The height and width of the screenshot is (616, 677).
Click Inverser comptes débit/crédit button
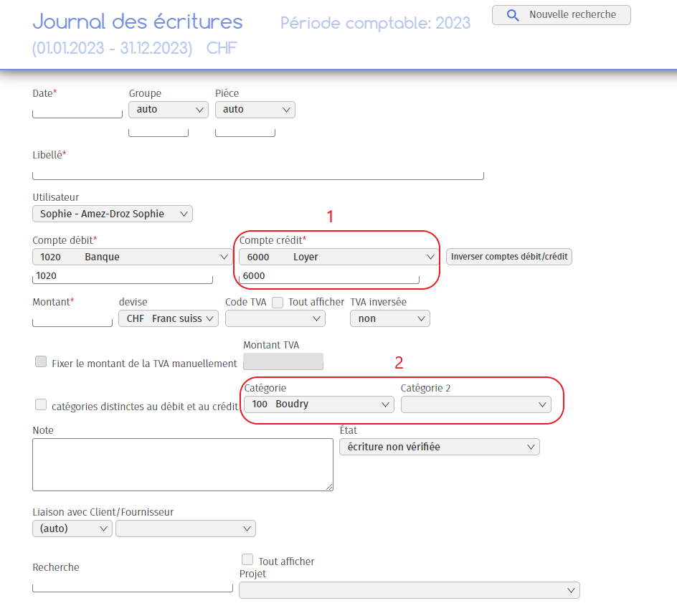508,257
